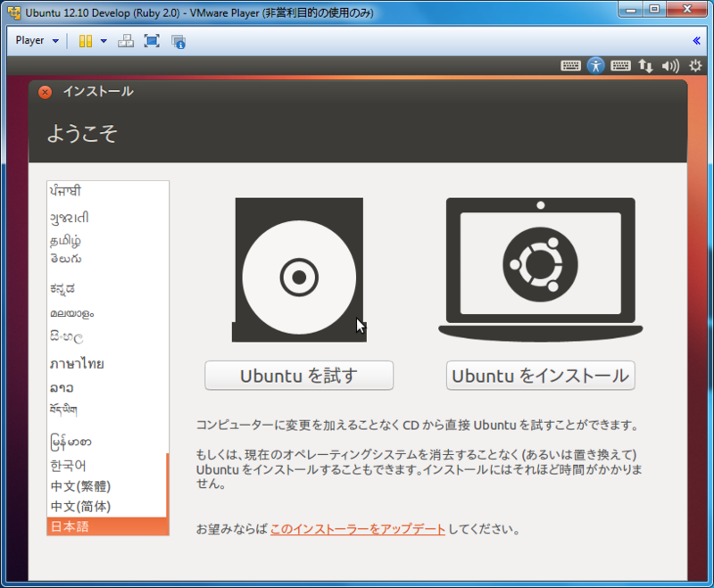This screenshot has height=588, width=714.
Task: Click the language list scrollbar
Action: point(168,484)
